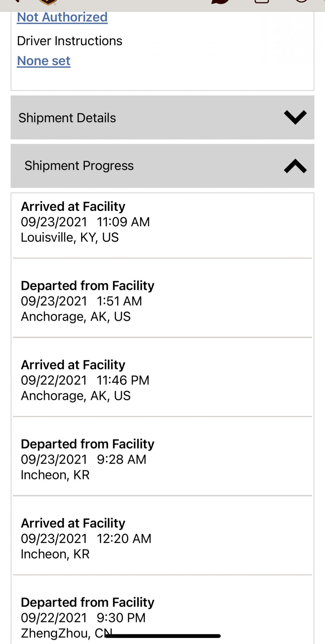Open the None set driver instructions link
Image resolution: width=325 pixels, height=644 pixels.
point(44,61)
